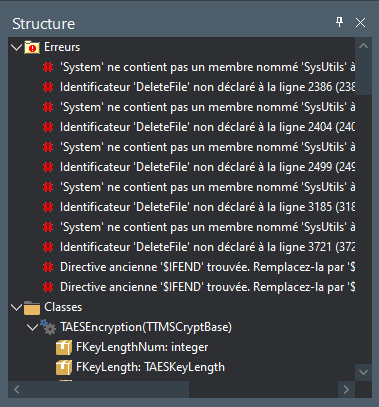Click the error icon of the last $IFEND directive
The height and width of the screenshot is (407, 379).
coord(48,287)
